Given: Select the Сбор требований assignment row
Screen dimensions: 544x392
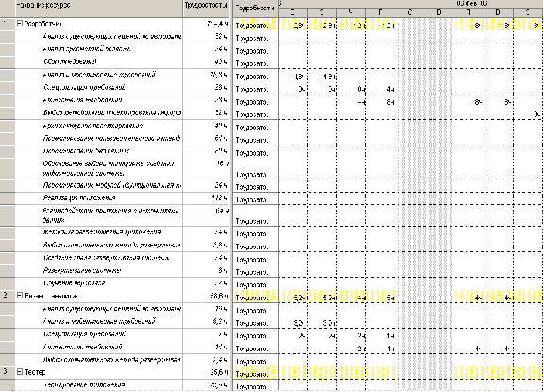Looking at the screenshot, I should (70, 61).
